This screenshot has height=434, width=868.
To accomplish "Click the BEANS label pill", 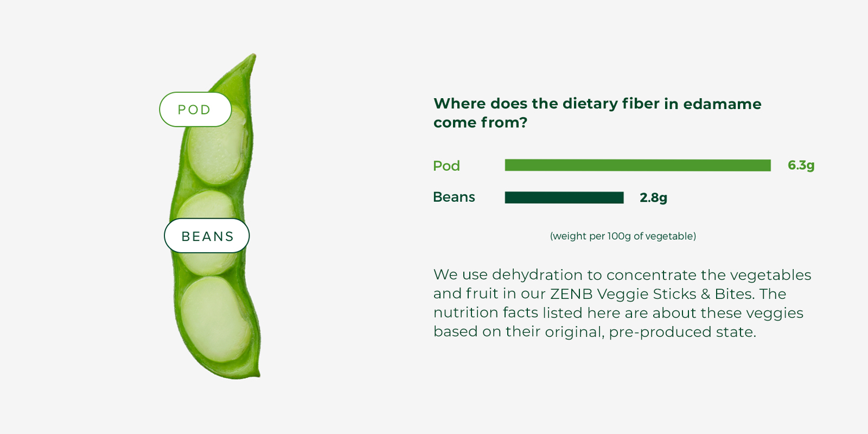I will [207, 236].
